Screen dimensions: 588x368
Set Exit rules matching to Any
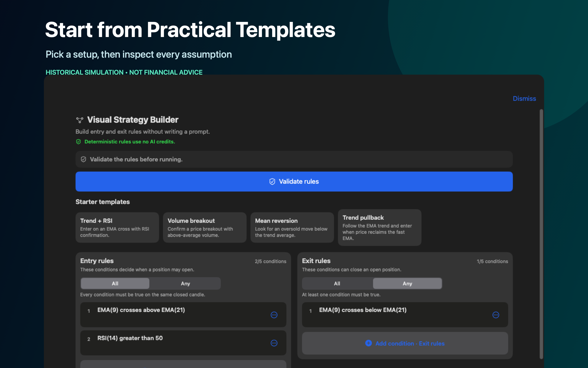tap(407, 283)
